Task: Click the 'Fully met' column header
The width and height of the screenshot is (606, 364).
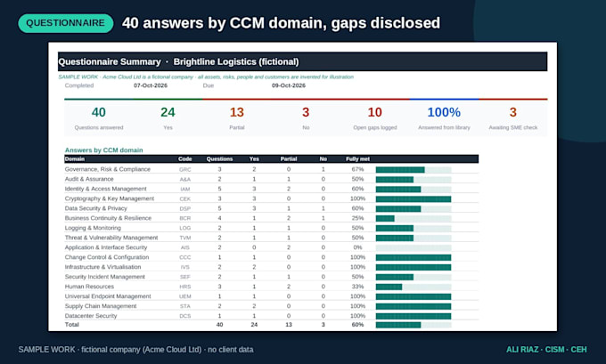Action: click(x=357, y=159)
